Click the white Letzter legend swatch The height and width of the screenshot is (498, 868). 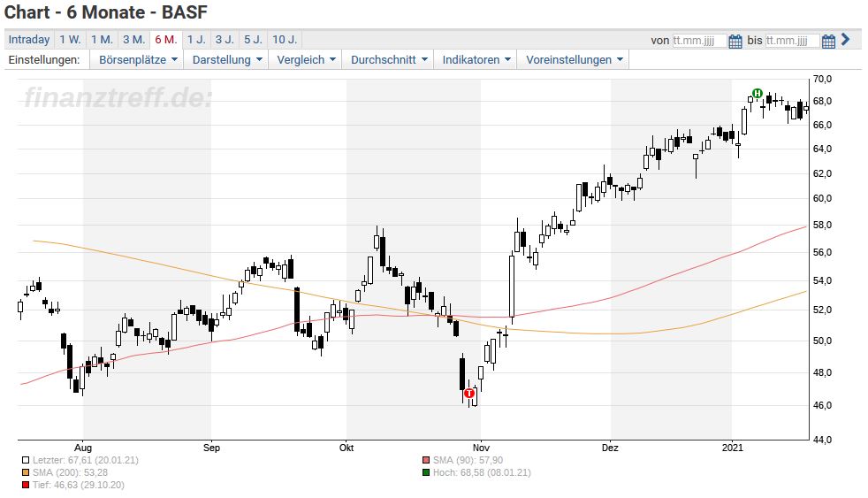point(26,460)
